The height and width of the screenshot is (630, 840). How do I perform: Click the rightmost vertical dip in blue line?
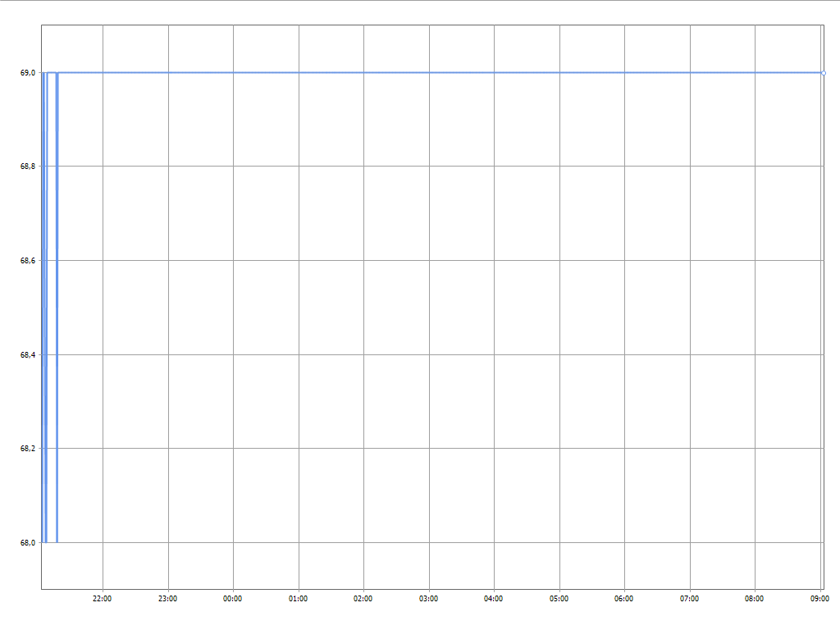click(57, 328)
